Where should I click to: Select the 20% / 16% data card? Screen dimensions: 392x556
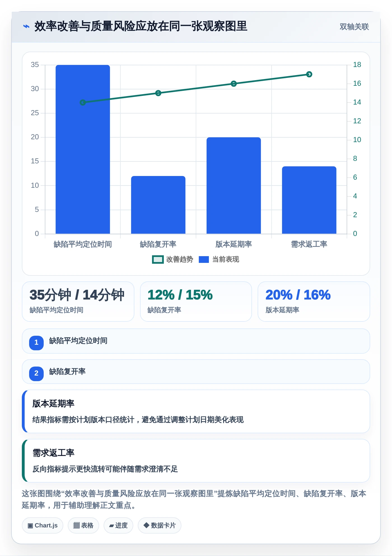pos(314,302)
